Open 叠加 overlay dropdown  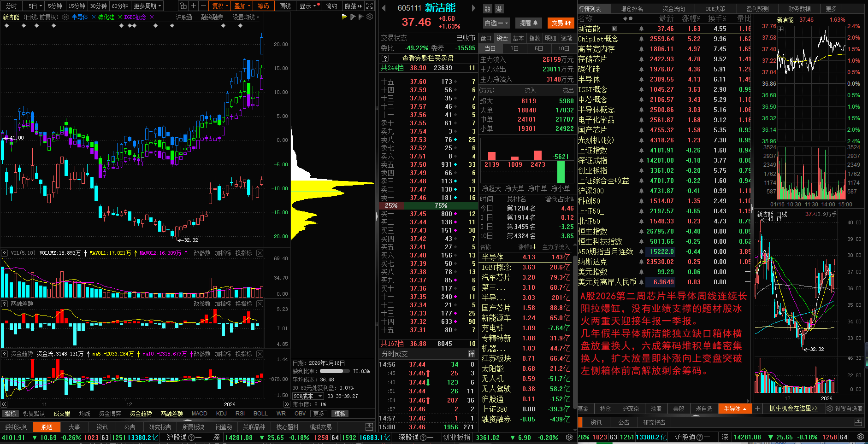pyautogui.click(x=242, y=6)
